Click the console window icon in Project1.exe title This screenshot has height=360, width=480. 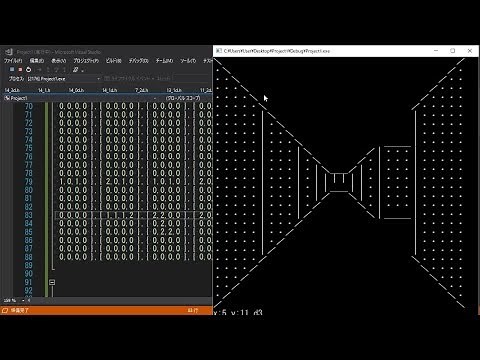point(219,51)
